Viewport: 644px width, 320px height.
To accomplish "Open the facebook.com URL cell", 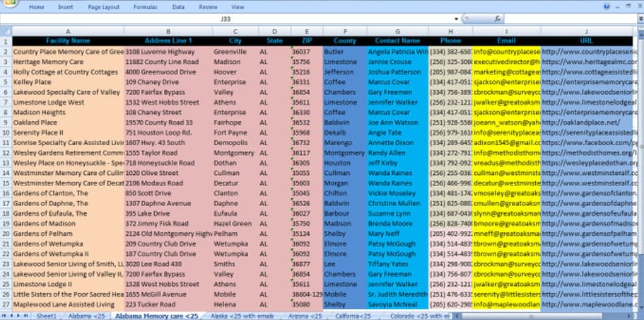I will coord(587,143).
